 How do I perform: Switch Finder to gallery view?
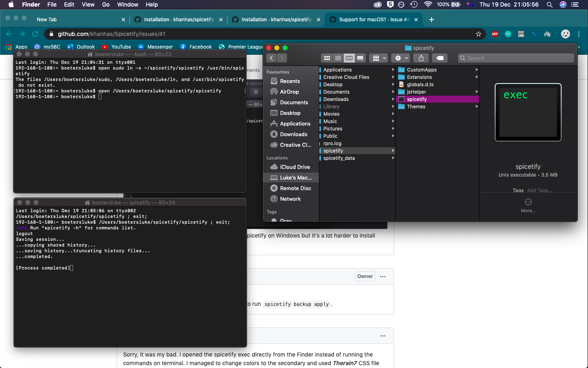pyautogui.click(x=360, y=58)
